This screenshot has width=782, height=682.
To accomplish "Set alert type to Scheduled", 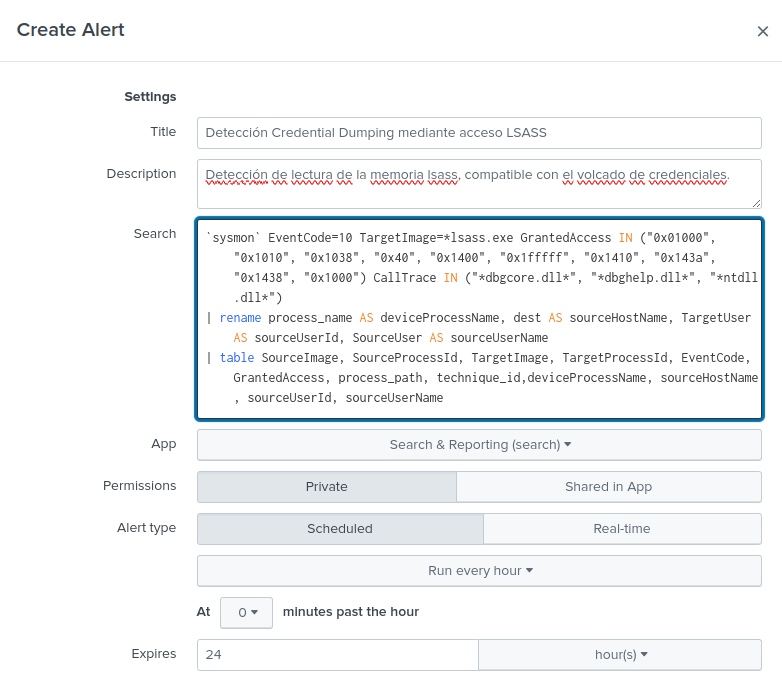I will pos(339,529).
